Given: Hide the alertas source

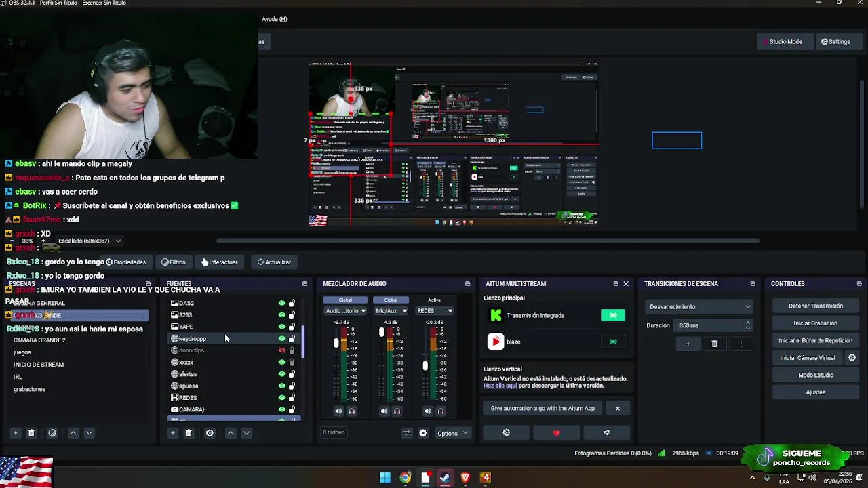Looking at the screenshot, I should 282,374.
